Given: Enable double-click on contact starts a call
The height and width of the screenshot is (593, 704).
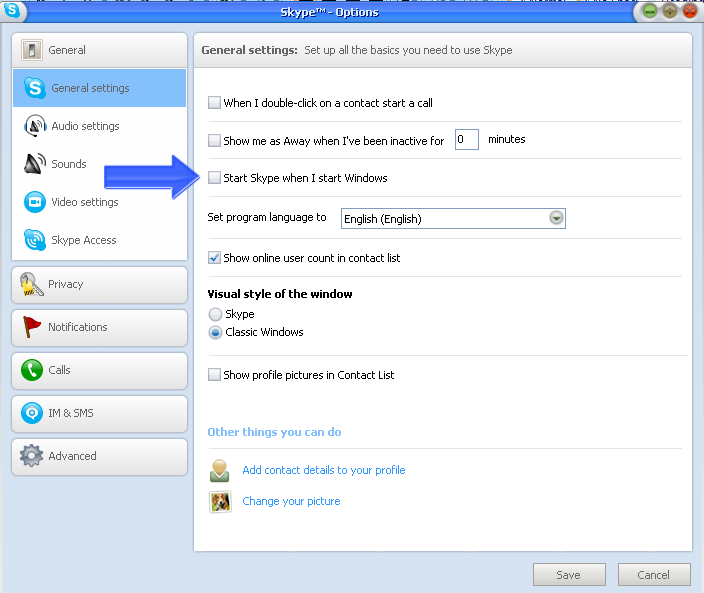Looking at the screenshot, I should pos(214,103).
